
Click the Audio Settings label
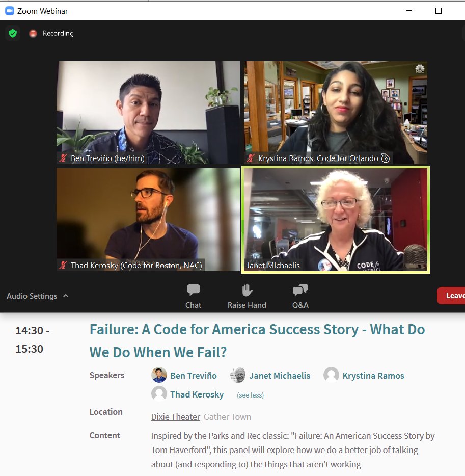[32, 296]
